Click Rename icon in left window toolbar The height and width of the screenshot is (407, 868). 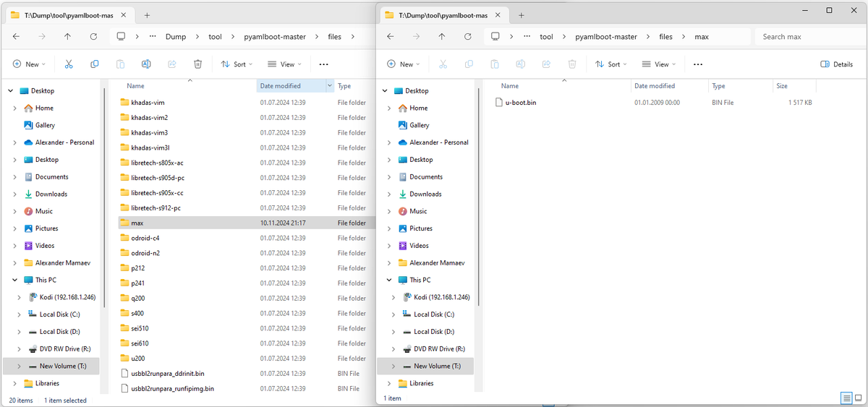click(x=146, y=64)
